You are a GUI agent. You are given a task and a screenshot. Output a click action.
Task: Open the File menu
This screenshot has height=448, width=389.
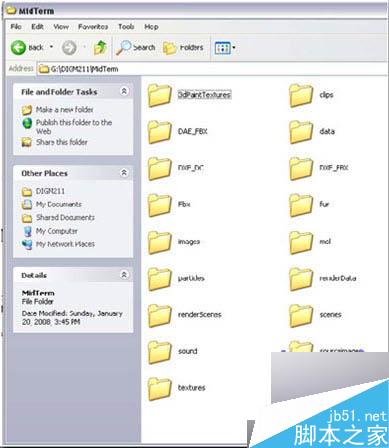point(16,27)
